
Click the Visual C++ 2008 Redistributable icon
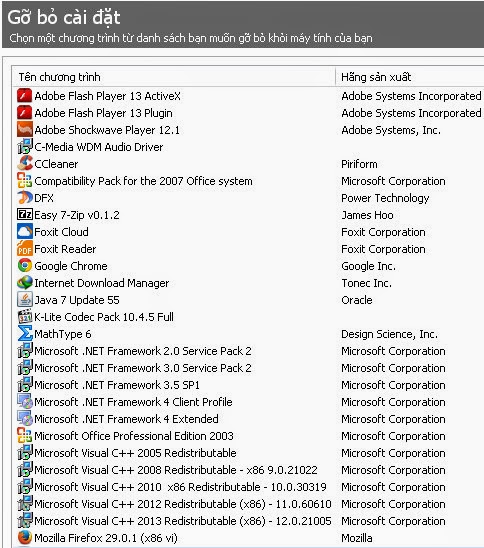pyautogui.click(x=25, y=470)
